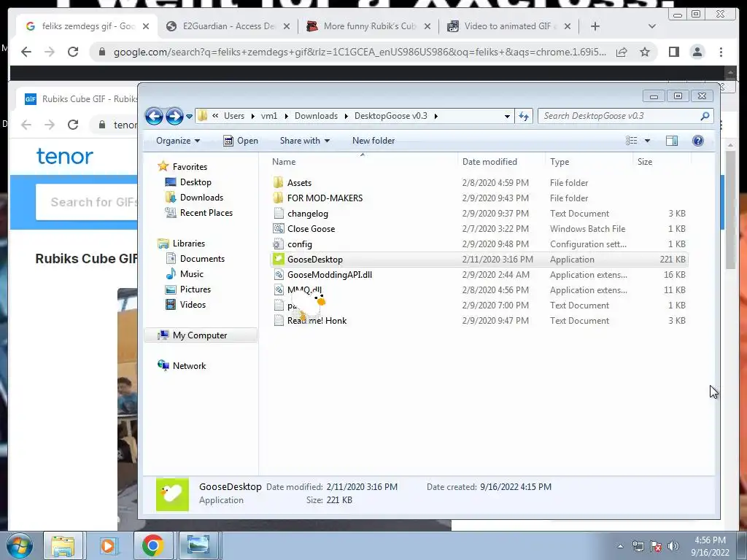Screen dimensions: 747x560
Task: Switch to More funny Rubik's Cube tab
Action: pyautogui.click(x=368, y=26)
